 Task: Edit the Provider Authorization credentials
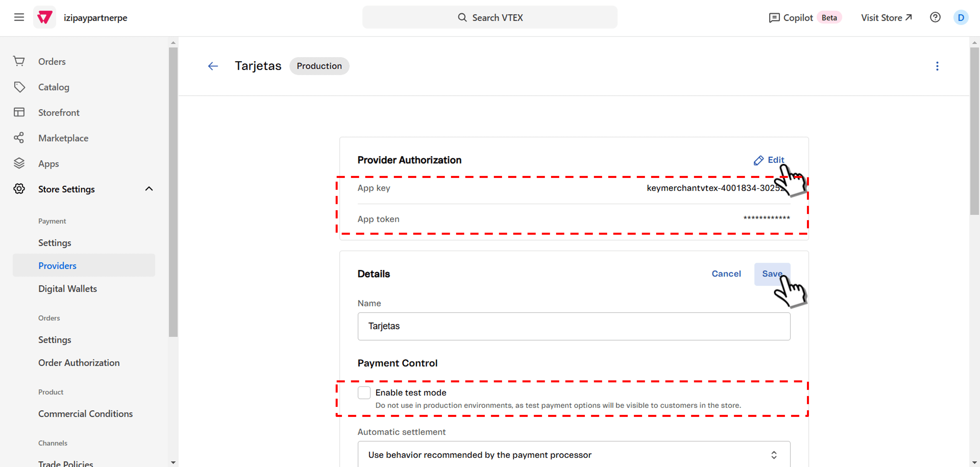tap(769, 160)
